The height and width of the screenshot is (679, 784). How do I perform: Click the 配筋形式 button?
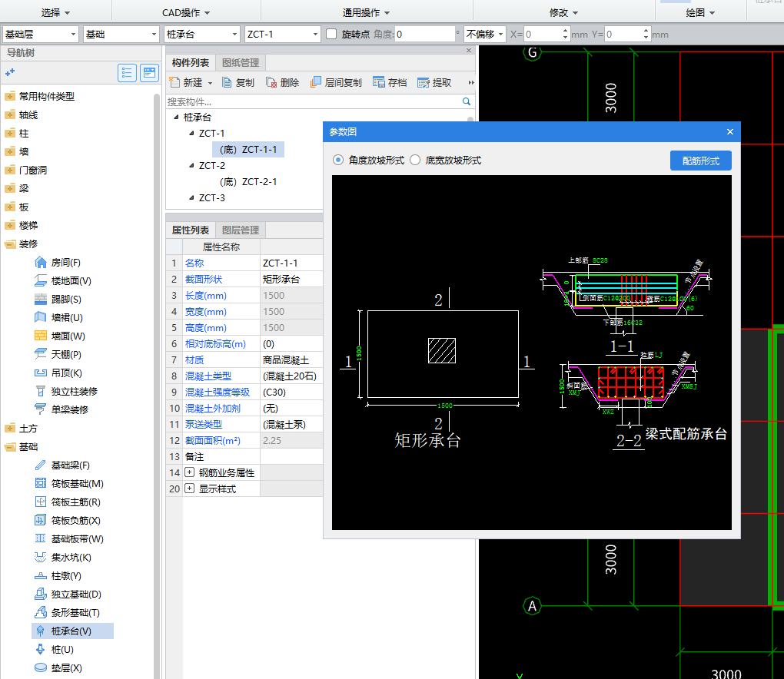pos(700,161)
